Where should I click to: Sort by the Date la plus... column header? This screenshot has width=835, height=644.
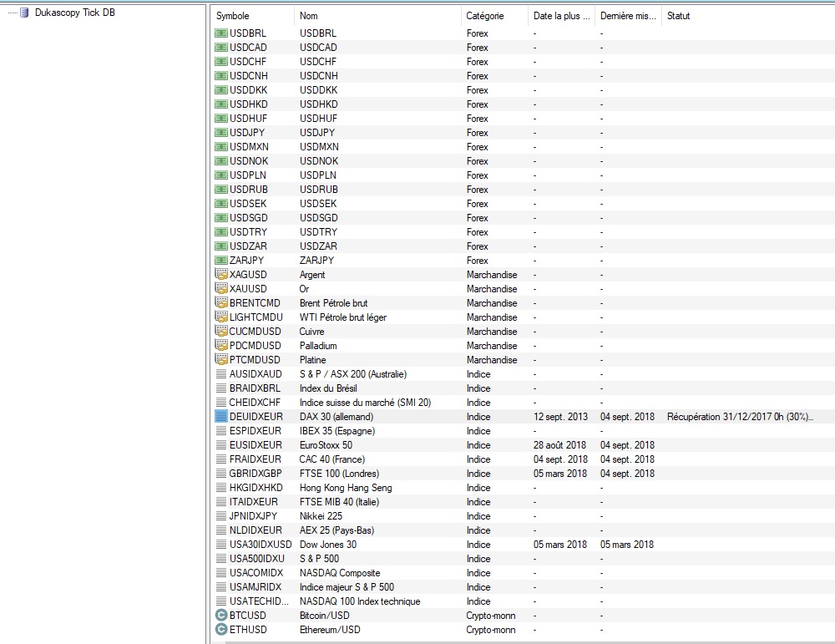click(561, 16)
